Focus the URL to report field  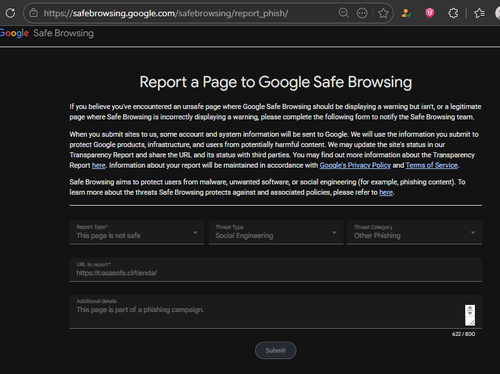click(276, 270)
